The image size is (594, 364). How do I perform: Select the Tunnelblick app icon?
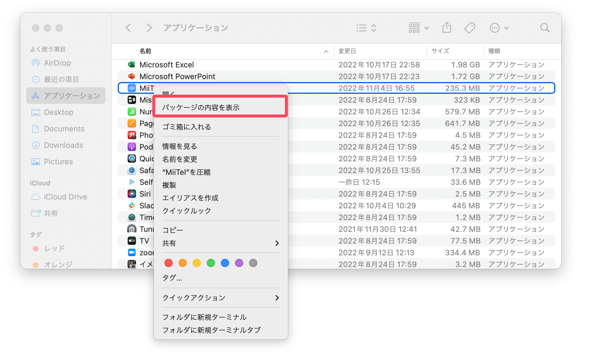(132, 229)
